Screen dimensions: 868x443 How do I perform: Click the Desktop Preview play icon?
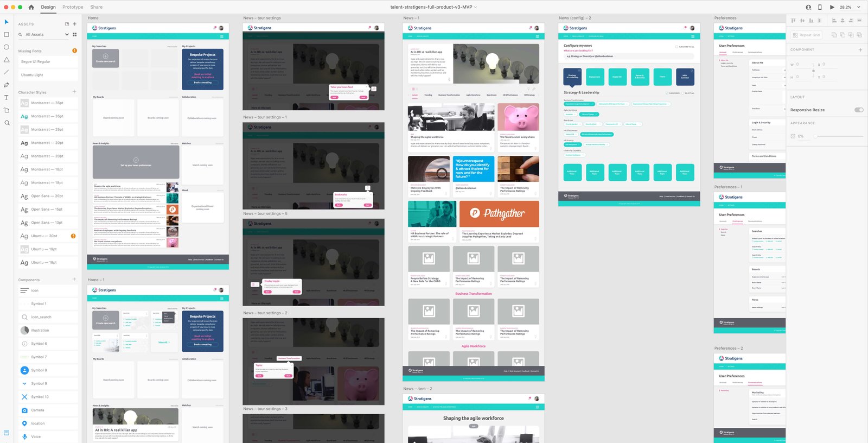[832, 7]
